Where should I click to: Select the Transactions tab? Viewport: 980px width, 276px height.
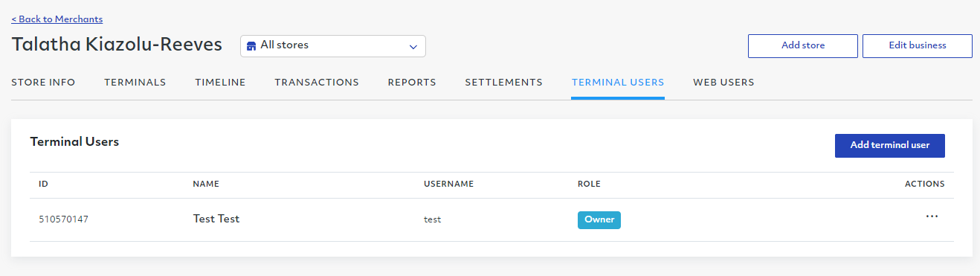pos(317,83)
